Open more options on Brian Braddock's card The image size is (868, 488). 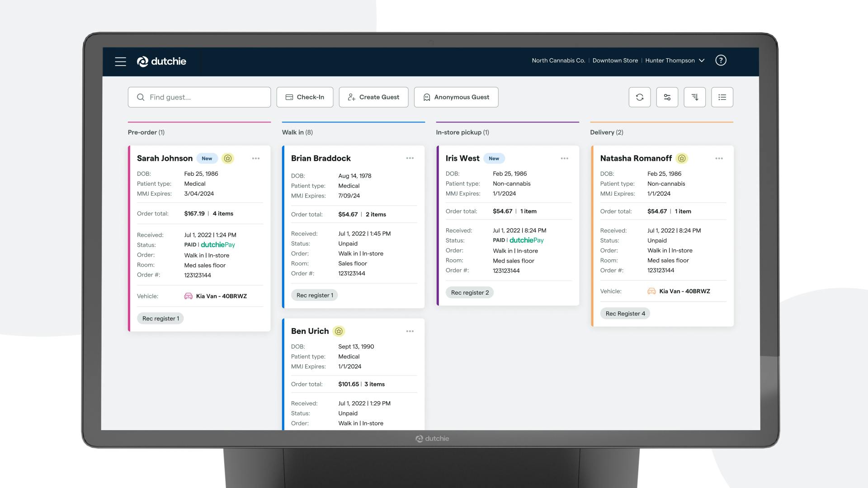click(x=410, y=158)
